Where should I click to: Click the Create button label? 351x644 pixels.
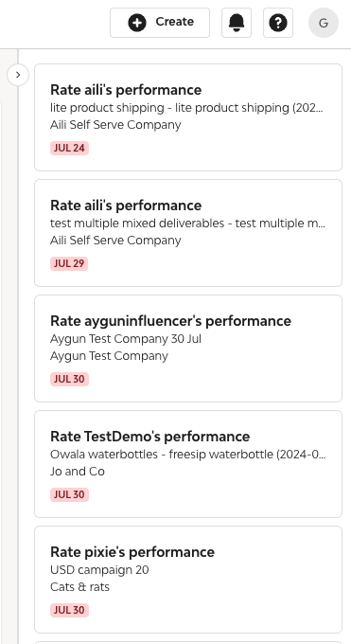174,22
